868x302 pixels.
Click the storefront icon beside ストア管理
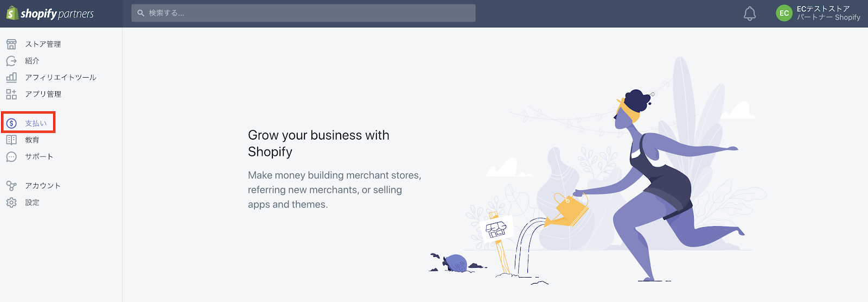point(11,44)
